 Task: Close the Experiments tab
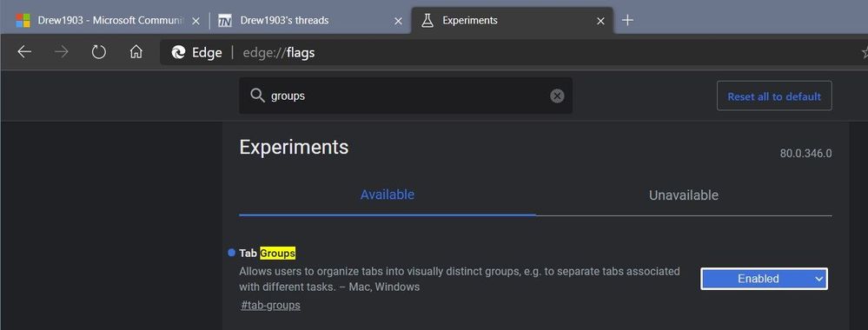point(600,21)
